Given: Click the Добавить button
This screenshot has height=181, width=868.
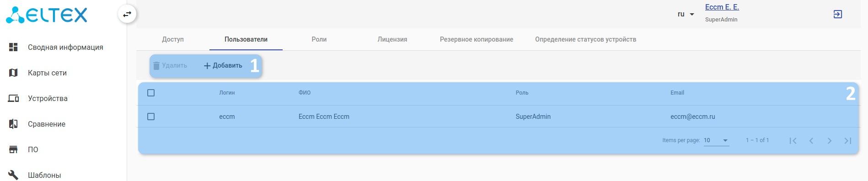Looking at the screenshot, I should pyautogui.click(x=223, y=65).
